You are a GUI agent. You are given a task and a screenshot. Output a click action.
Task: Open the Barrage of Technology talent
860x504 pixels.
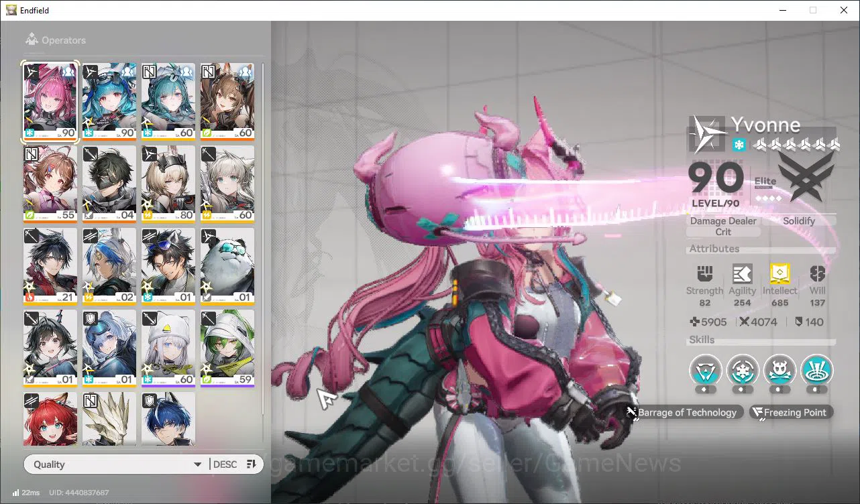pos(685,412)
